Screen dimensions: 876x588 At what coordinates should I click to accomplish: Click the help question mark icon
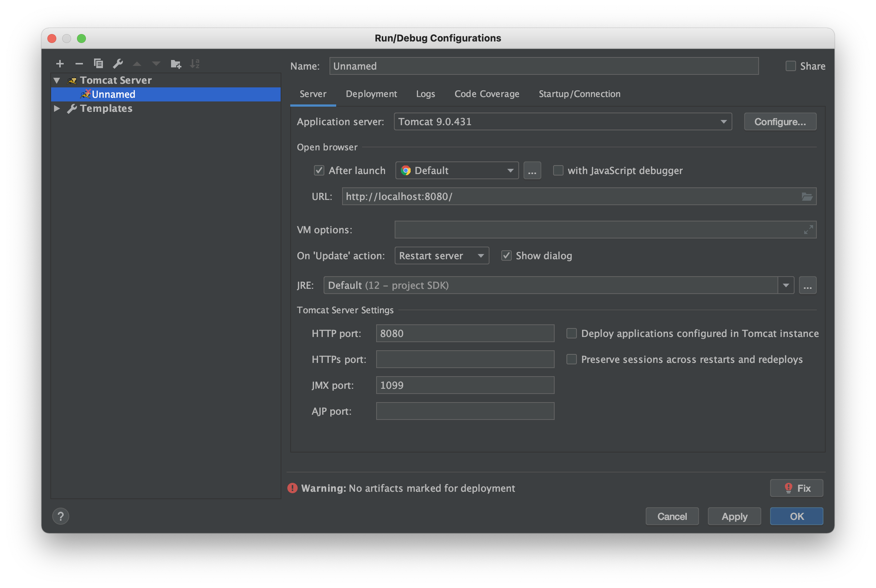pyautogui.click(x=61, y=516)
